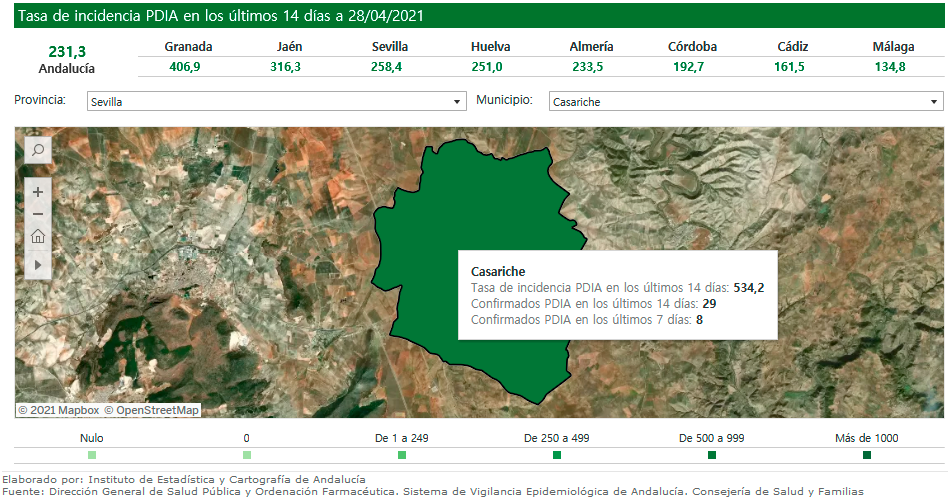This screenshot has width=948, height=504.
Task: Click the Nulo legend color square
Action: (x=92, y=456)
